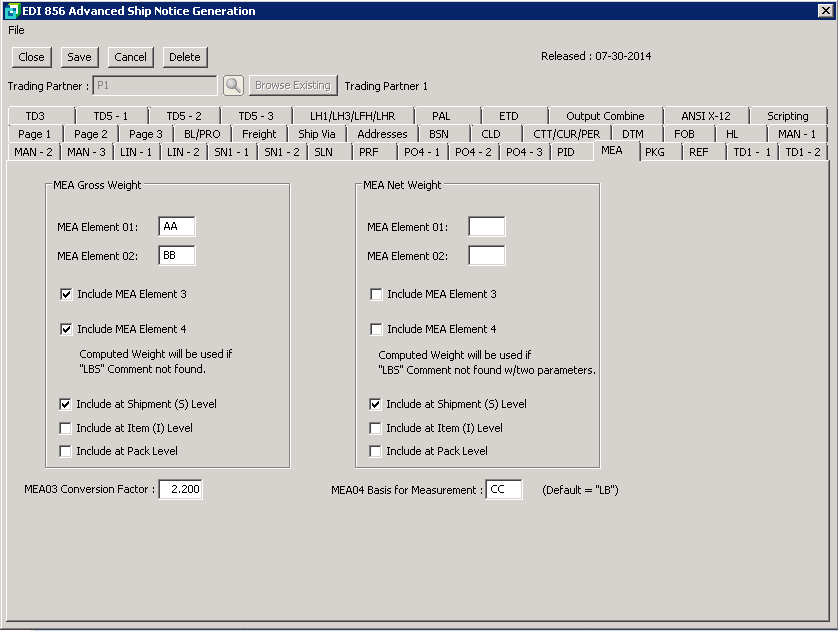The image size is (838, 631).
Task: Click Net Weight MEA Element 01 field
Action: 486,227
